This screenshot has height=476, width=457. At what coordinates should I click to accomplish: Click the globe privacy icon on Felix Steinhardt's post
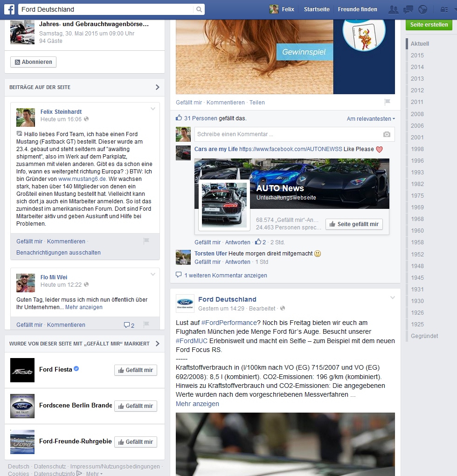point(86,119)
